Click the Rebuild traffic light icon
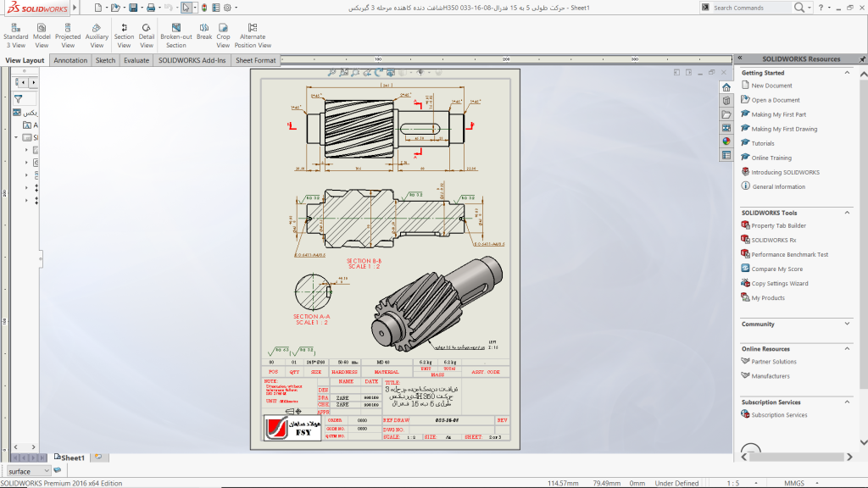 tap(204, 8)
